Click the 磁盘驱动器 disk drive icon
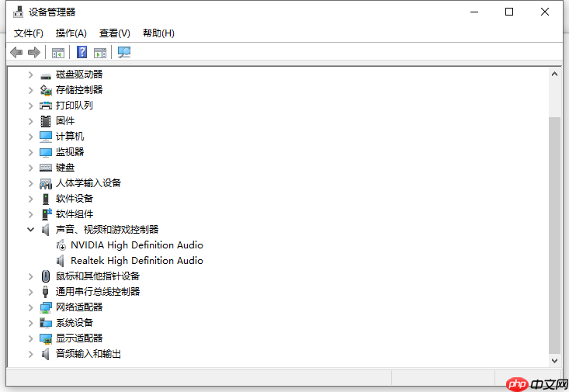The image size is (569, 392). tap(46, 76)
